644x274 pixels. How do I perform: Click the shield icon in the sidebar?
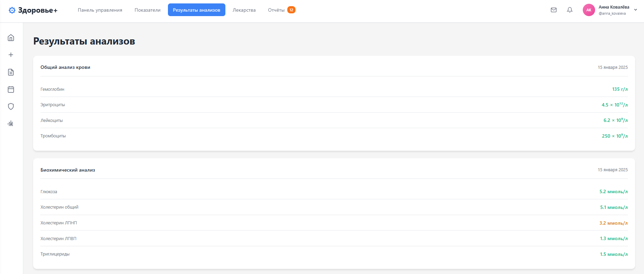tap(11, 107)
